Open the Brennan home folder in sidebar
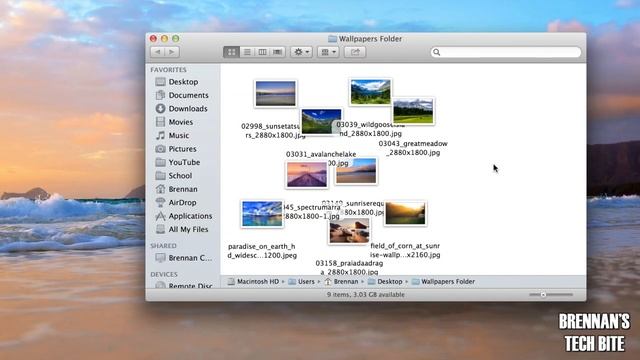Screen dimensions: 640x360 click(x=183, y=189)
